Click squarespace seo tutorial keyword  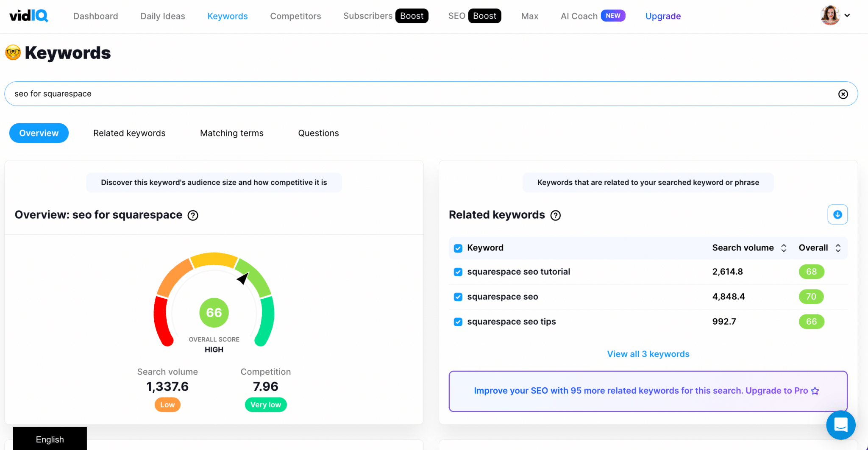[x=518, y=272]
